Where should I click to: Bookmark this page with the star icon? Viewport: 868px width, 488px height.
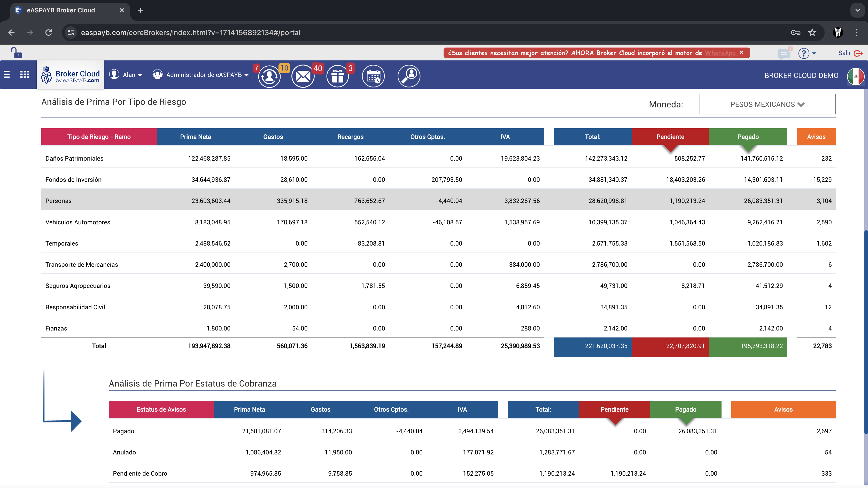tap(812, 32)
